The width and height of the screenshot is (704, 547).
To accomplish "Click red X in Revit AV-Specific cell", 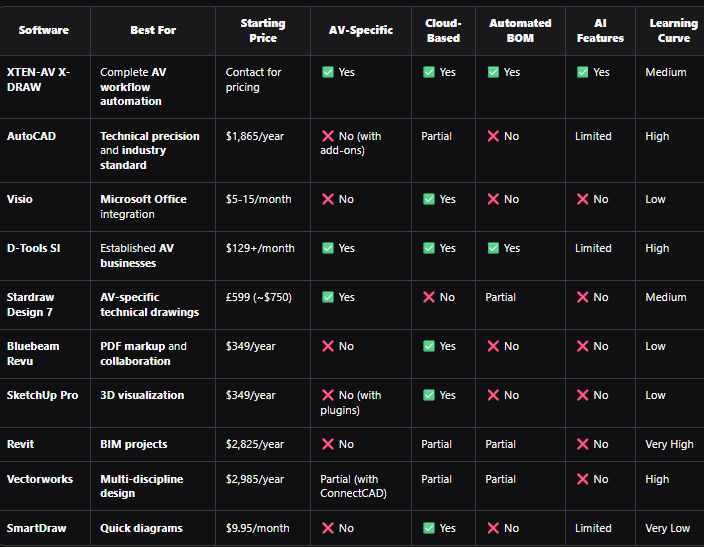I will [x=328, y=444].
